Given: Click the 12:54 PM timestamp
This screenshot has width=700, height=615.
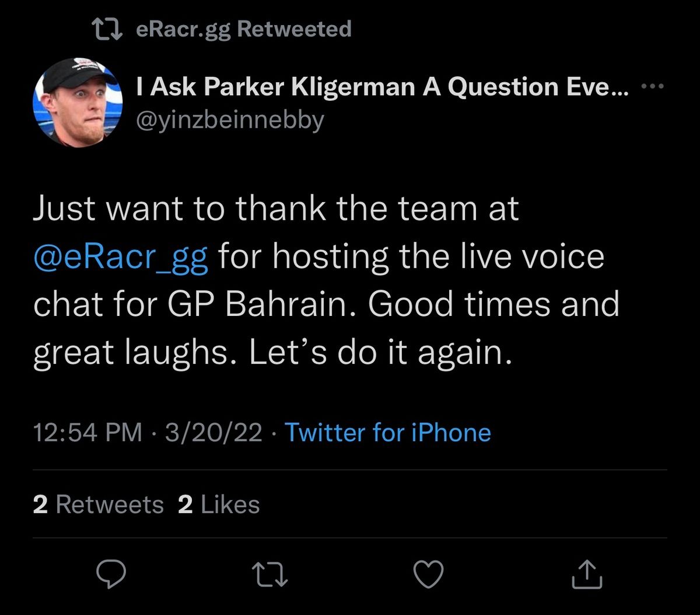Looking at the screenshot, I should click(87, 433).
